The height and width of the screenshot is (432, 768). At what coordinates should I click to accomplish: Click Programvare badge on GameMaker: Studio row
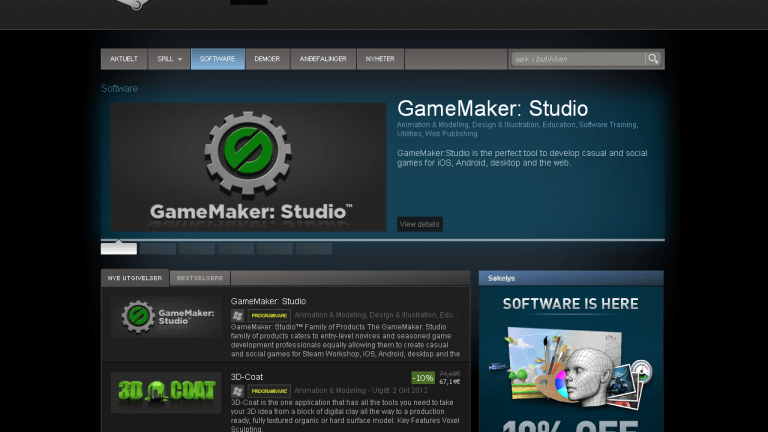click(269, 315)
